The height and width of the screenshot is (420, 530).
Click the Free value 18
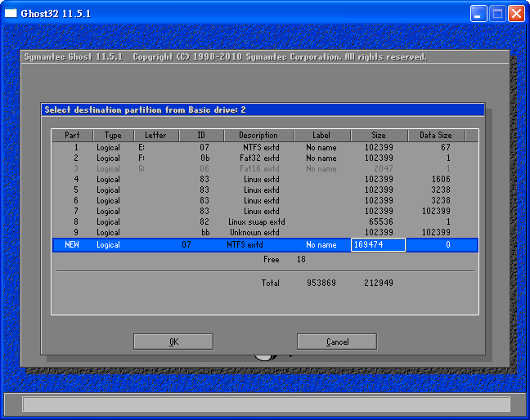pos(301,259)
